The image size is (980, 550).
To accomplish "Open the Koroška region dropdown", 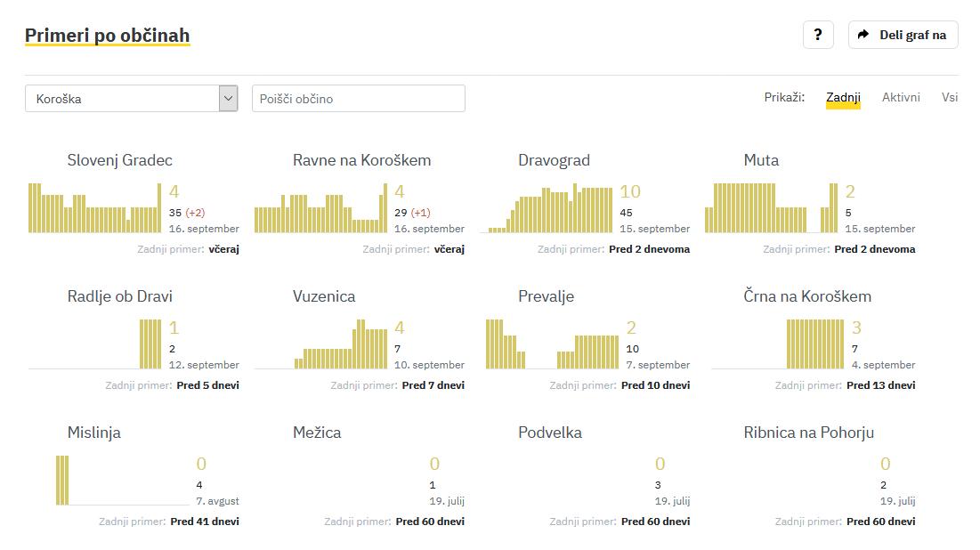I will (132, 99).
